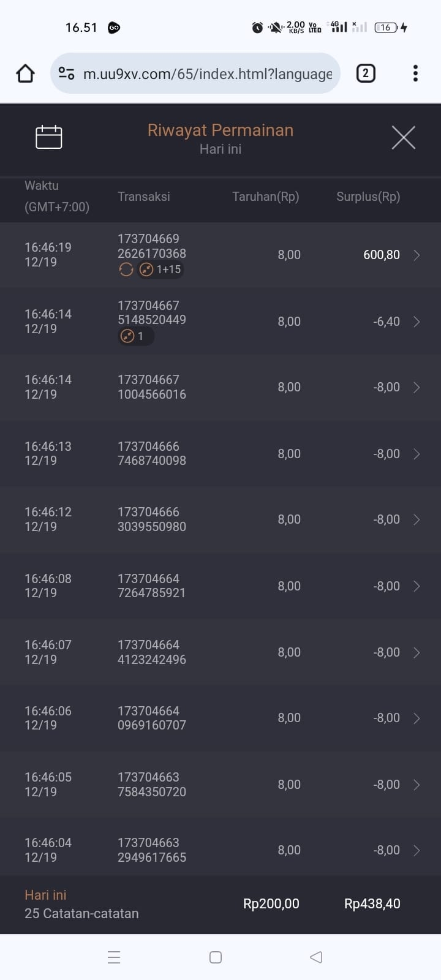Expand the 16:46:04 transaction row chevron
Image resolution: width=441 pixels, height=980 pixels.
coord(417,850)
